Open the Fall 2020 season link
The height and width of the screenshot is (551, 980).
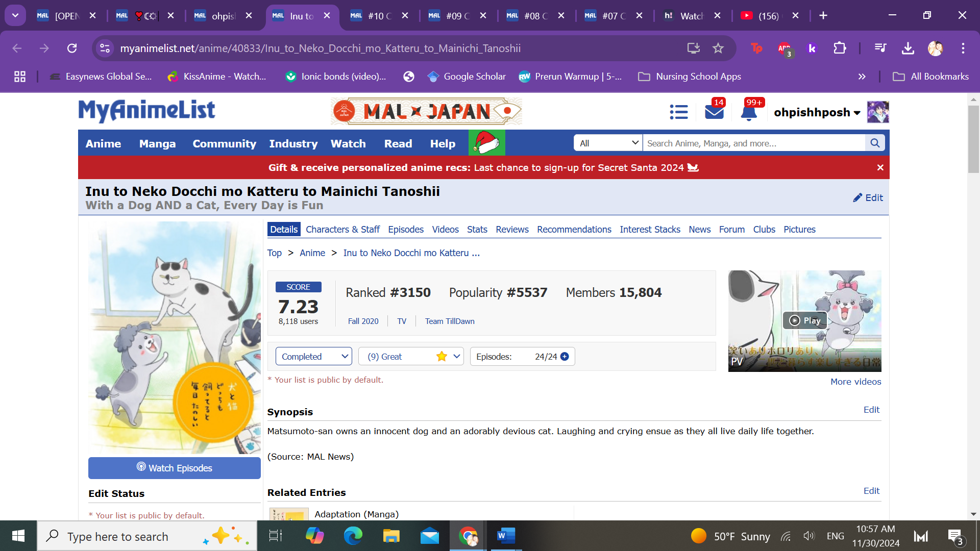point(363,321)
